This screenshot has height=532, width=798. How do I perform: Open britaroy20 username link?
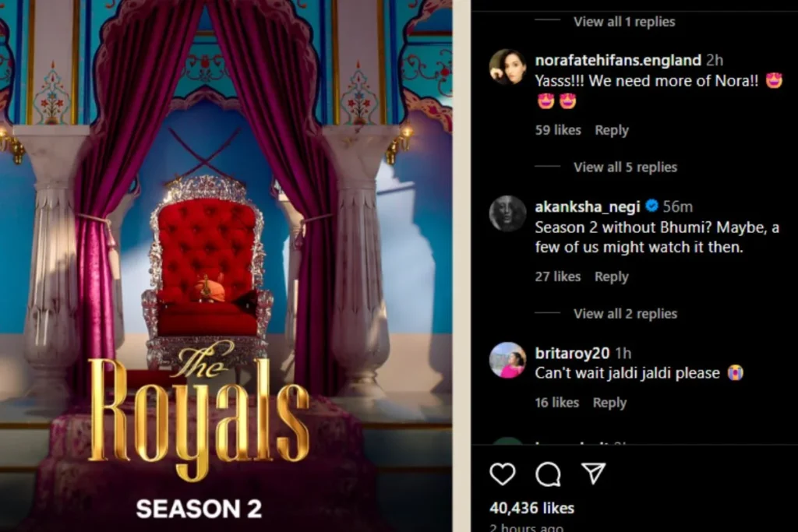(x=572, y=353)
